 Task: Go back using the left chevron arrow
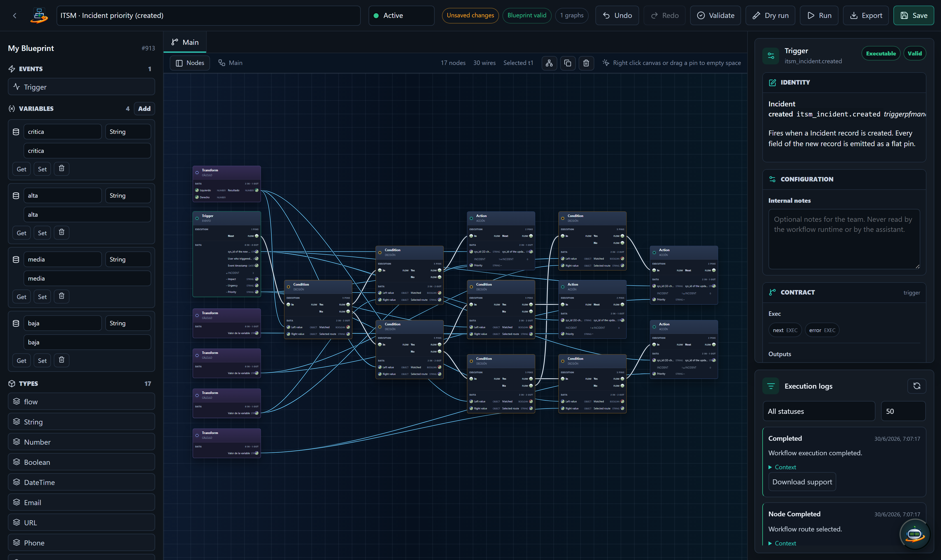15,15
